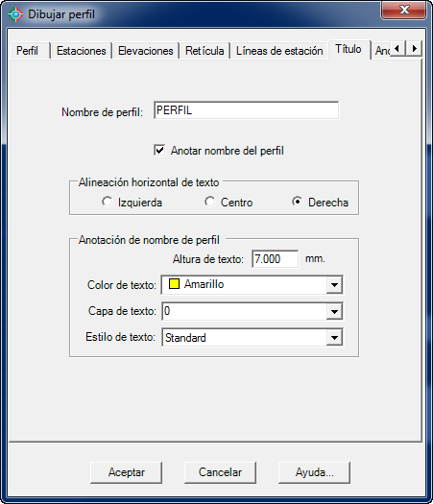Image resolution: width=433 pixels, height=504 pixels.
Task: Expand the Capa de texto dropdown
Action: (x=334, y=311)
